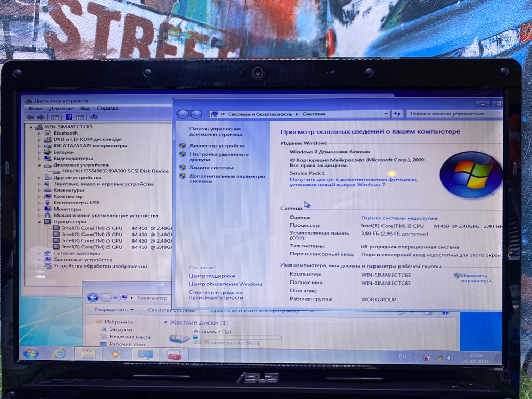Image resolution: width=532 pixels, height=399 pixels.
Task: Open the Упорядочить dropdown menu
Action: [x=112, y=310]
